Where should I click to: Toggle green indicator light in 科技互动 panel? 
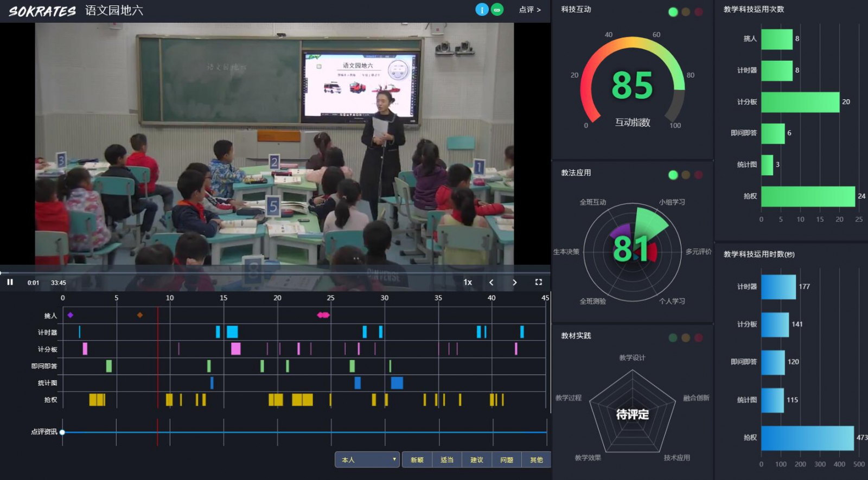pos(673,12)
